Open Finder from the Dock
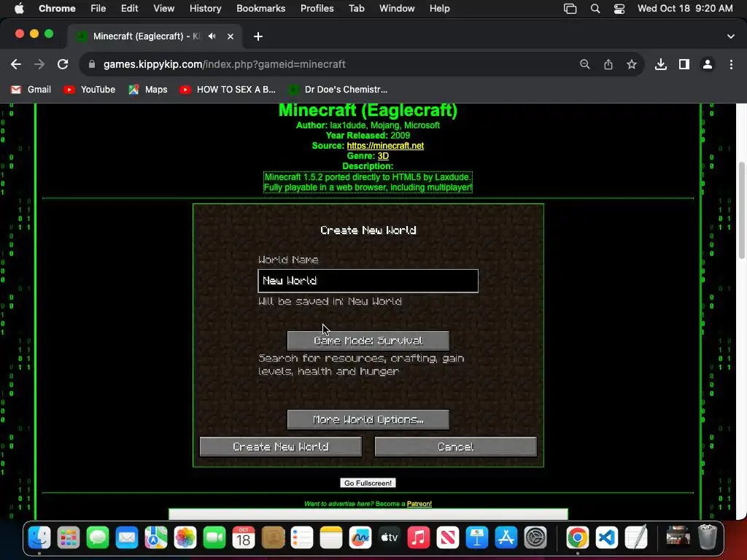Image resolution: width=747 pixels, height=560 pixels. (39, 537)
